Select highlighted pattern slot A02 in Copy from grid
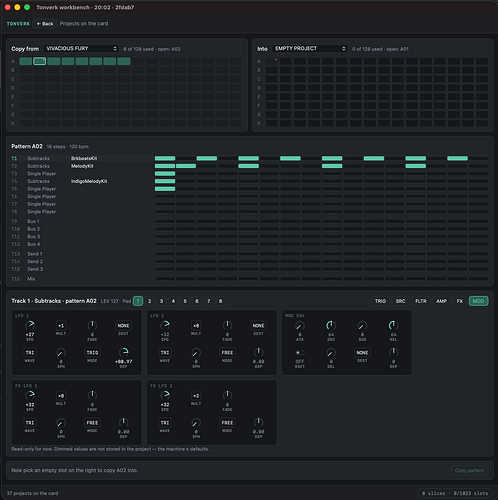Screen dimensions: 498x500 point(40,61)
